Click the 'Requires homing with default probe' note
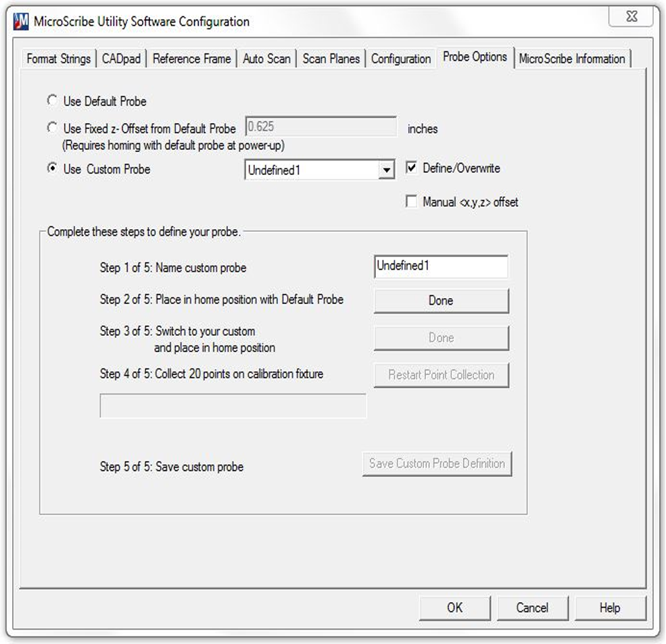 click(173, 145)
